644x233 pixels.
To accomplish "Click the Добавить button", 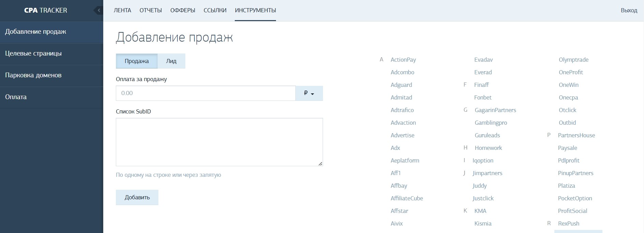I will (137, 197).
